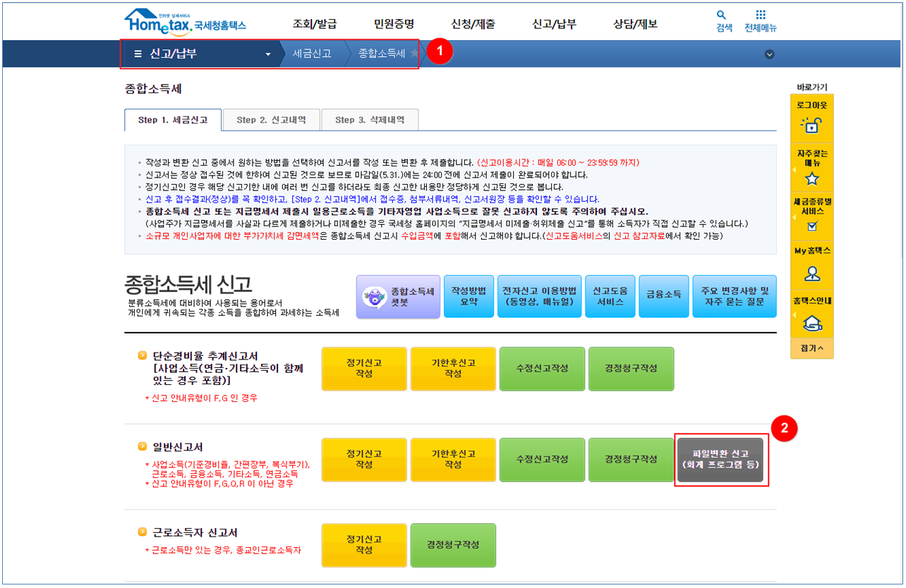Open the 종합소득세 챗봇 button
The image size is (906, 588).
click(398, 297)
